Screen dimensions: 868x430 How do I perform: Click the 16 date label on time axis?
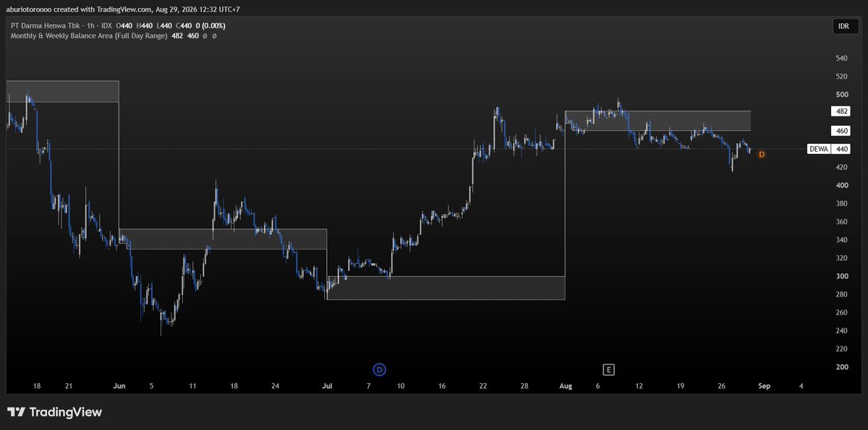[x=441, y=387]
